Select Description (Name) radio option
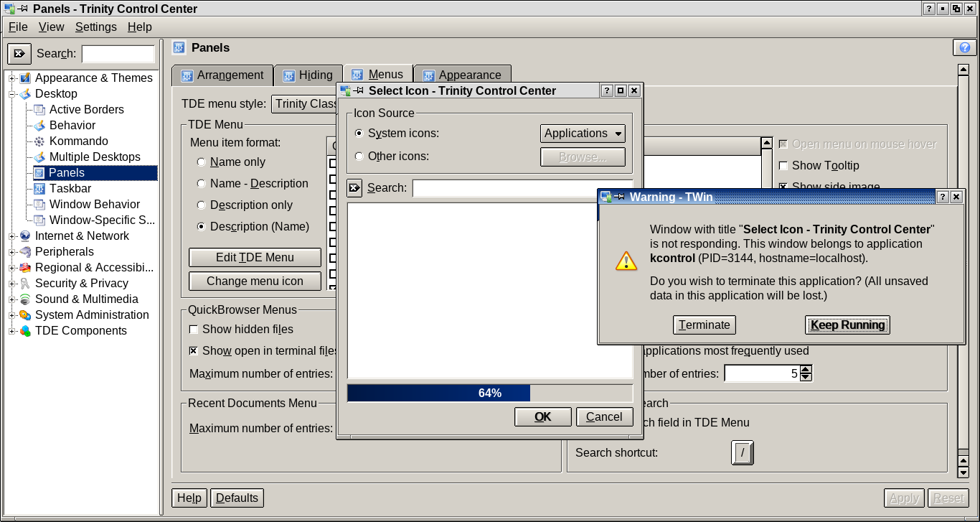 [x=202, y=227]
